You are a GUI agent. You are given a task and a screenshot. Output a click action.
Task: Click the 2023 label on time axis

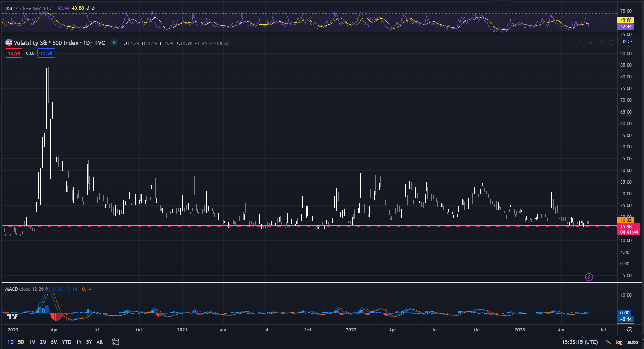coord(520,330)
